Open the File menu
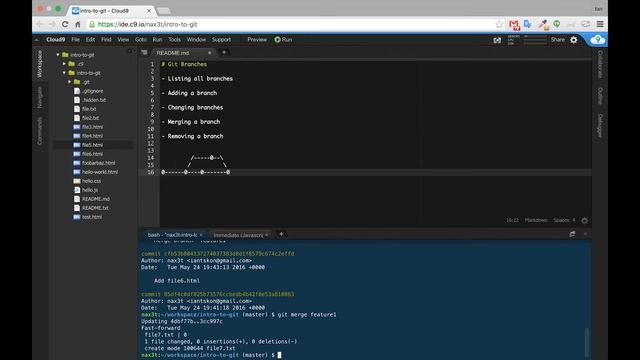The width and height of the screenshot is (640, 360). point(76,40)
